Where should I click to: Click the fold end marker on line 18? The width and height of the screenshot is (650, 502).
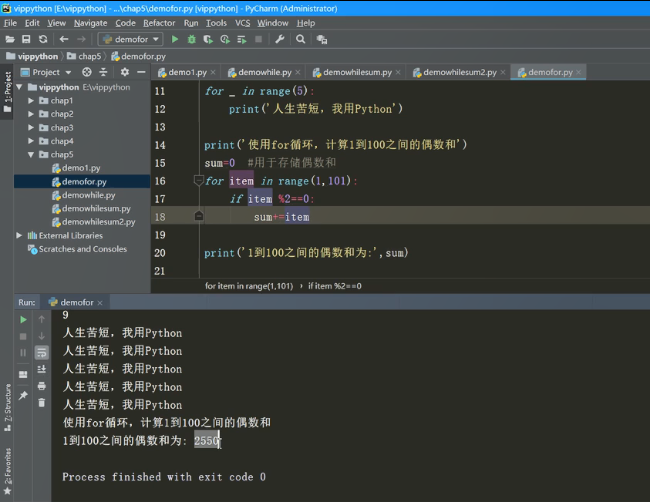point(199,216)
